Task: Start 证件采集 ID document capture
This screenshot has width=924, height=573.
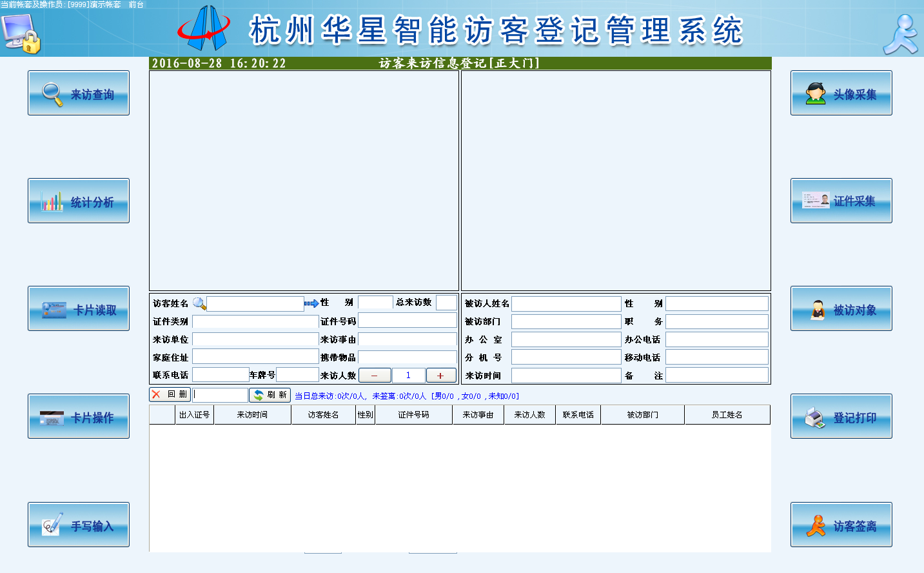Action: (x=841, y=201)
